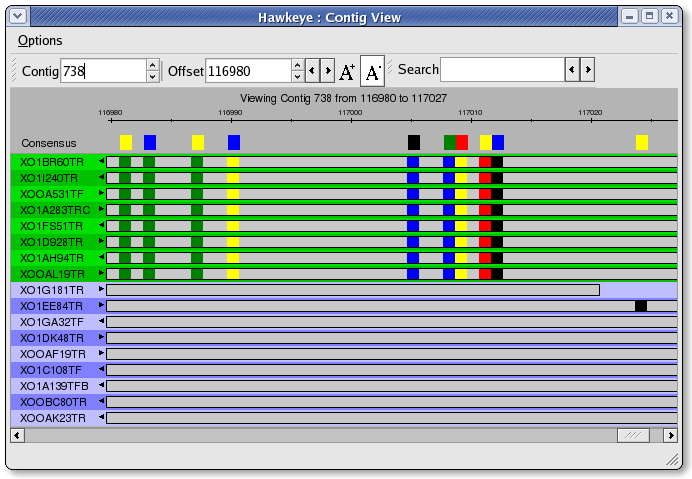Click the black mismatch block on XO1EE84TR
The height and width of the screenshot is (479, 692).
(x=641, y=306)
